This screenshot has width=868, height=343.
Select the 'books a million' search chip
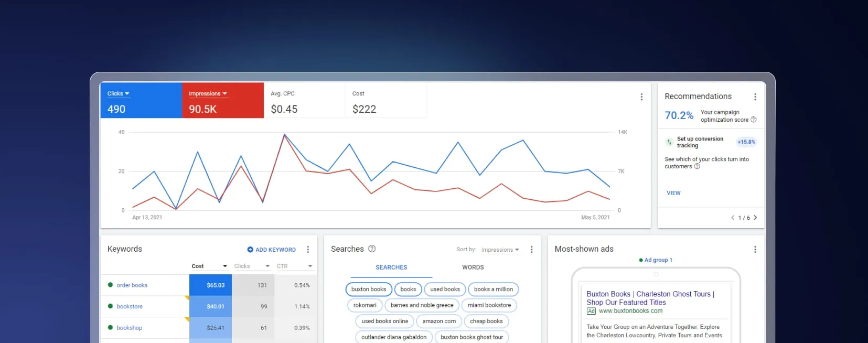[x=494, y=290]
